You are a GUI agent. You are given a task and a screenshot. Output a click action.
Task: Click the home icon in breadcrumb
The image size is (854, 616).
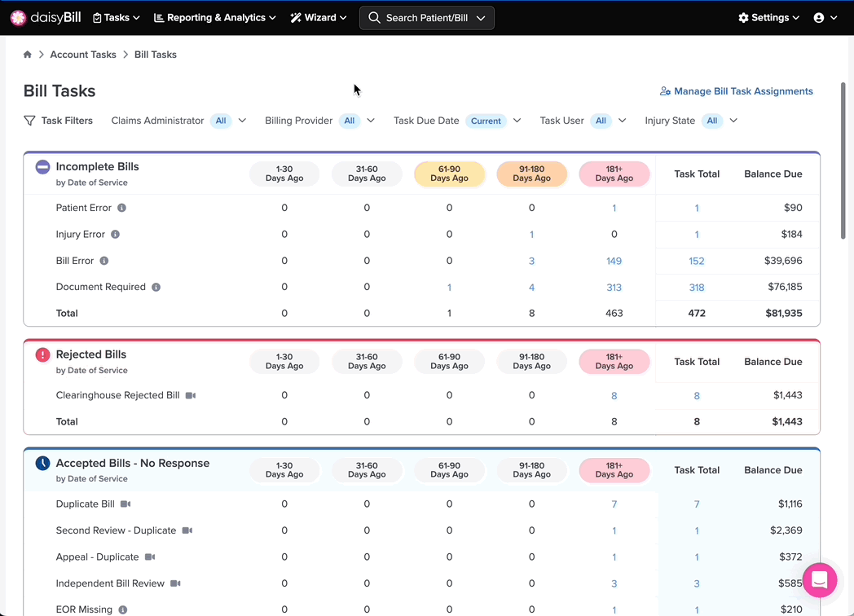(x=27, y=55)
